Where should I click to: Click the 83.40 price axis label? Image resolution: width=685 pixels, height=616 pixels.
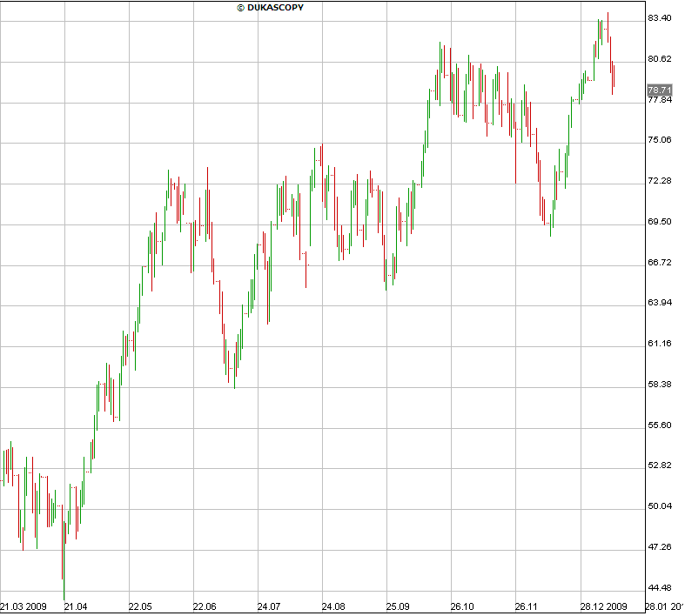[660, 18]
